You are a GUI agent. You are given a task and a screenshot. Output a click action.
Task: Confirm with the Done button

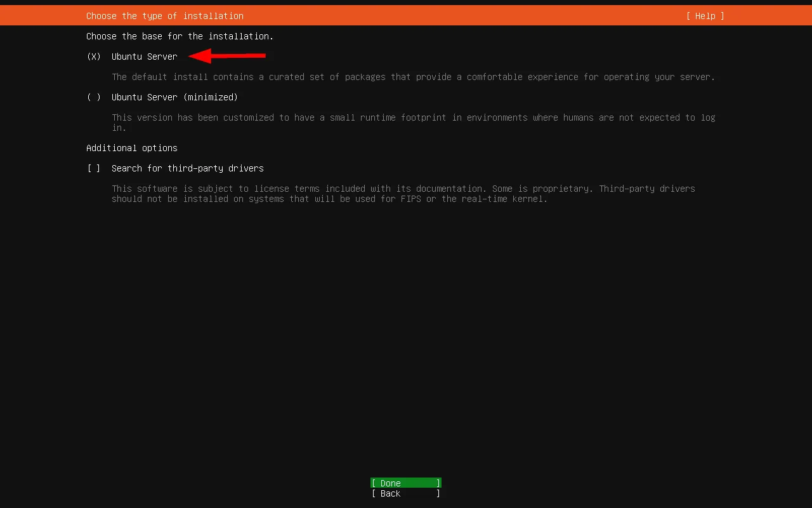point(406,483)
